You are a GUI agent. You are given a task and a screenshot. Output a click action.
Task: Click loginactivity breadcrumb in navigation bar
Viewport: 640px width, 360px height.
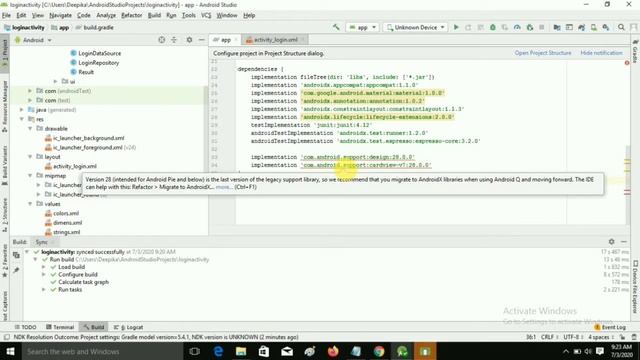(x=24, y=27)
